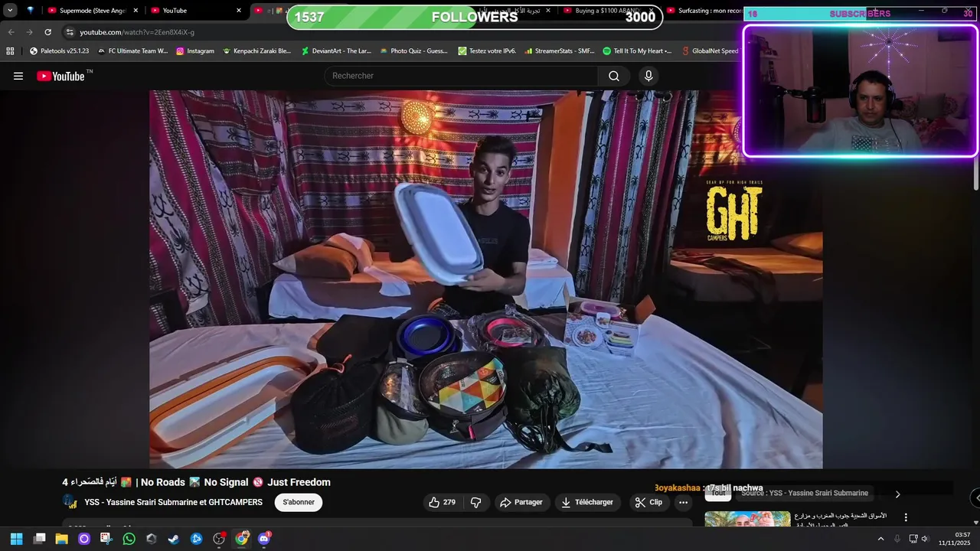
Task: Open the Testez votre IPv6 bookmark
Action: click(487, 51)
